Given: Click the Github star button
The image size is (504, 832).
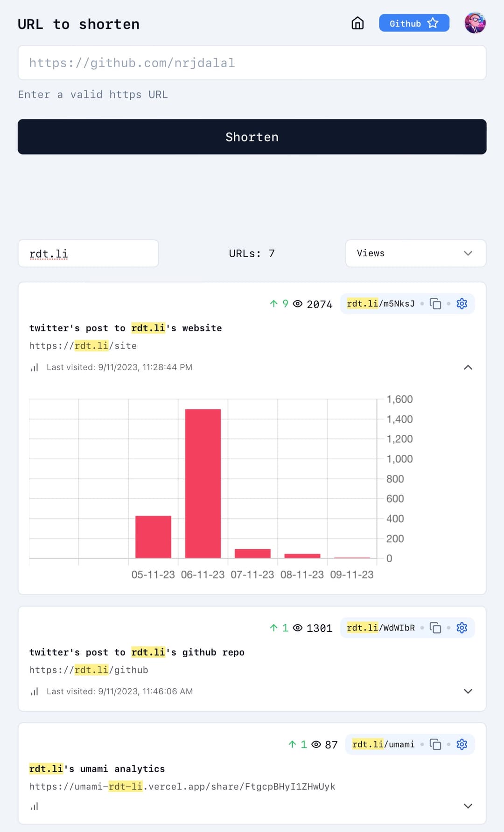Looking at the screenshot, I should coord(413,23).
